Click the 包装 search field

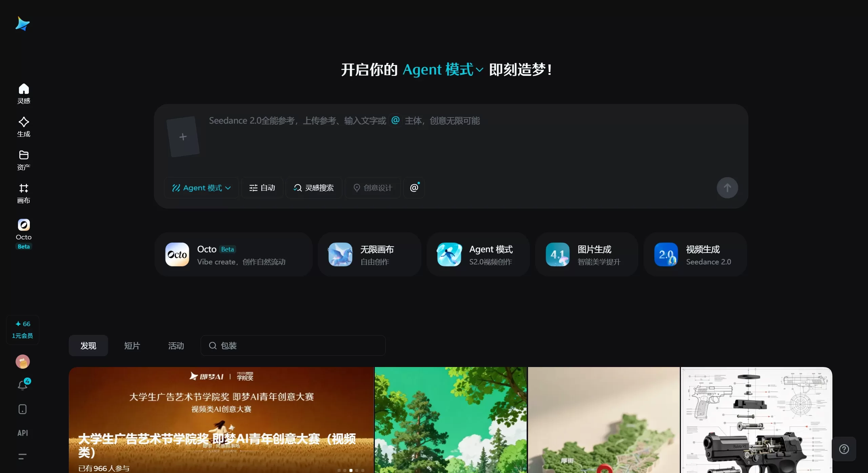tap(293, 346)
